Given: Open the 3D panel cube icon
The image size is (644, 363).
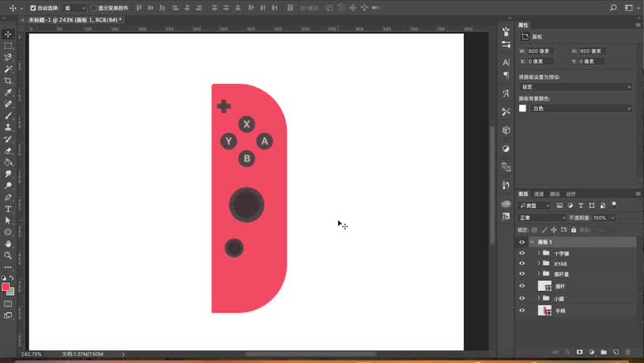Looking at the screenshot, I should 506,130.
